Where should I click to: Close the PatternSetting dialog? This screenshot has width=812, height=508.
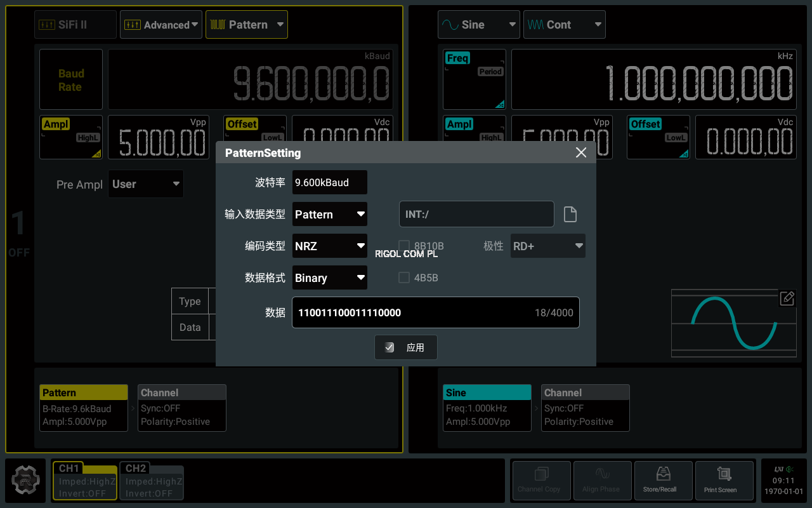pos(580,153)
